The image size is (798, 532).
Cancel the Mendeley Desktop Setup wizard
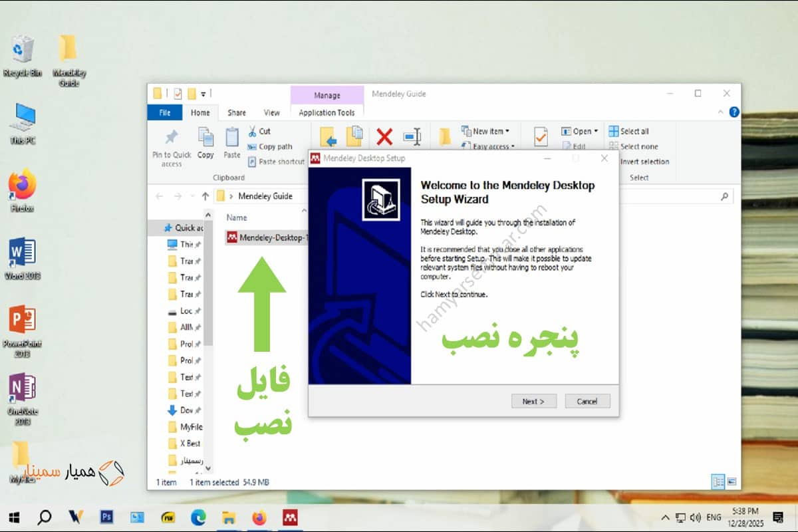(587, 401)
